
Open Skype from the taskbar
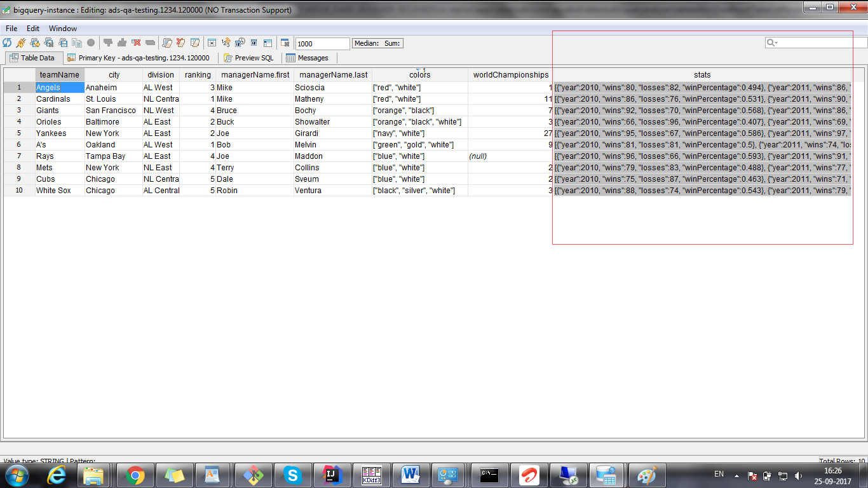point(292,475)
